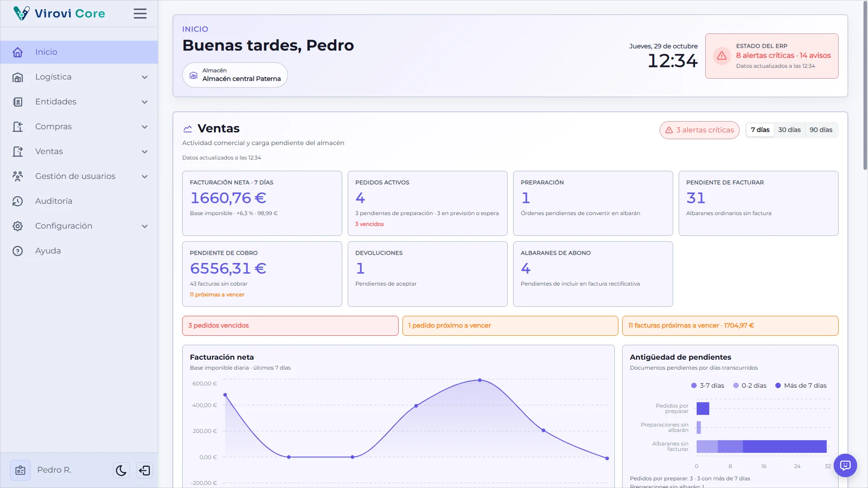
Task: Click the Gestión de usuarios people icon
Action: tap(18, 177)
